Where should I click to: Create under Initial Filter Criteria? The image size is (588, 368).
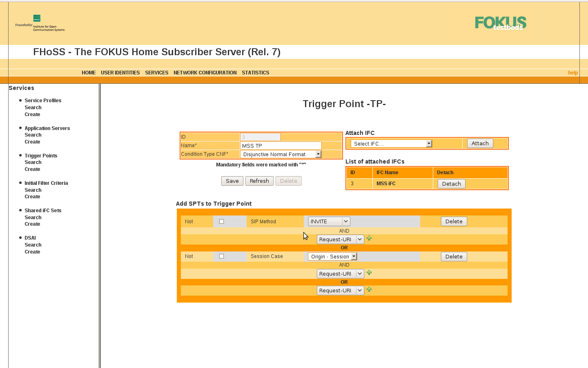coord(32,197)
